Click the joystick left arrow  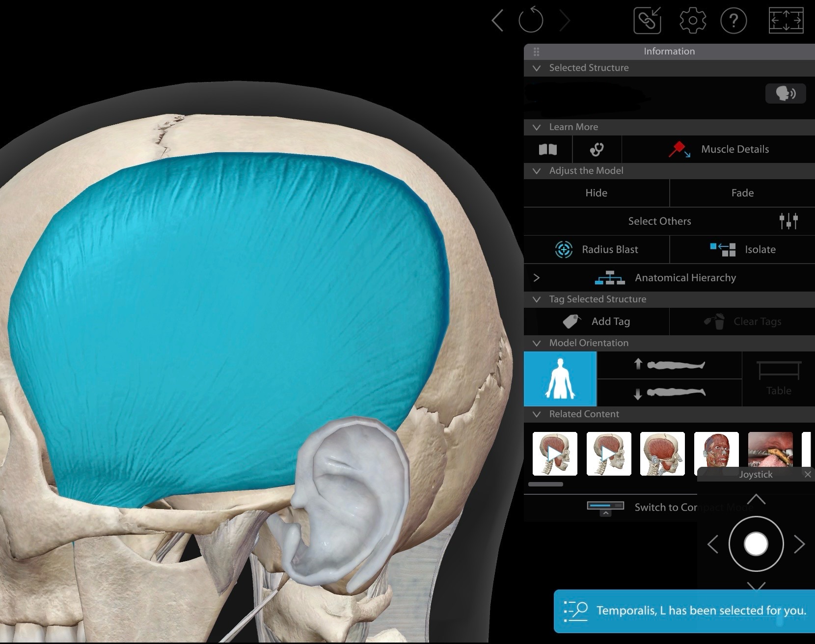point(713,544)
